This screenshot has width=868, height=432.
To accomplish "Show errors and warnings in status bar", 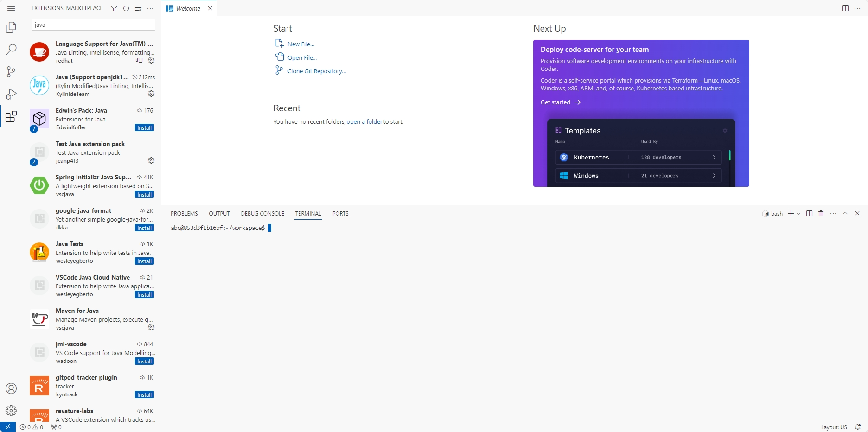I will 32,427.
